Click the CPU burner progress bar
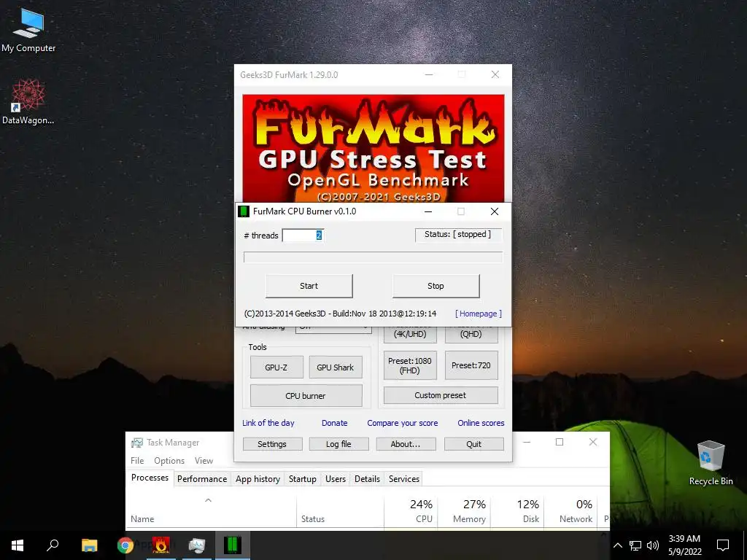This screenshot has width=747, height=560. [373, 257]
